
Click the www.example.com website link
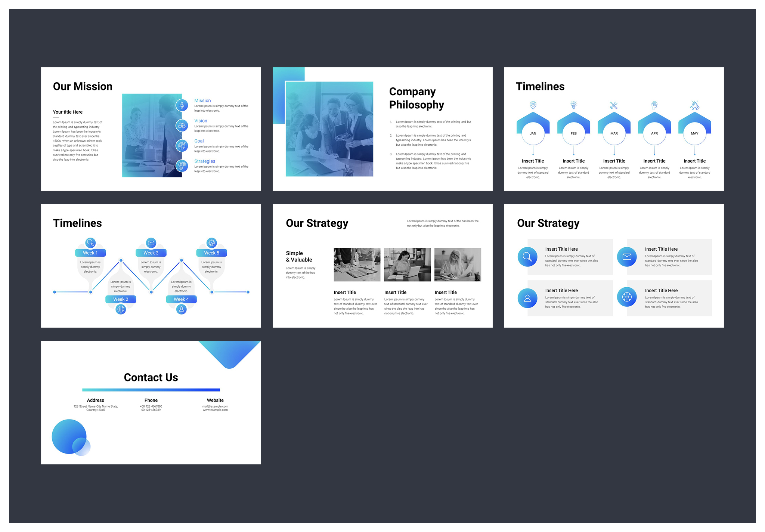click(x=215, y=409)
